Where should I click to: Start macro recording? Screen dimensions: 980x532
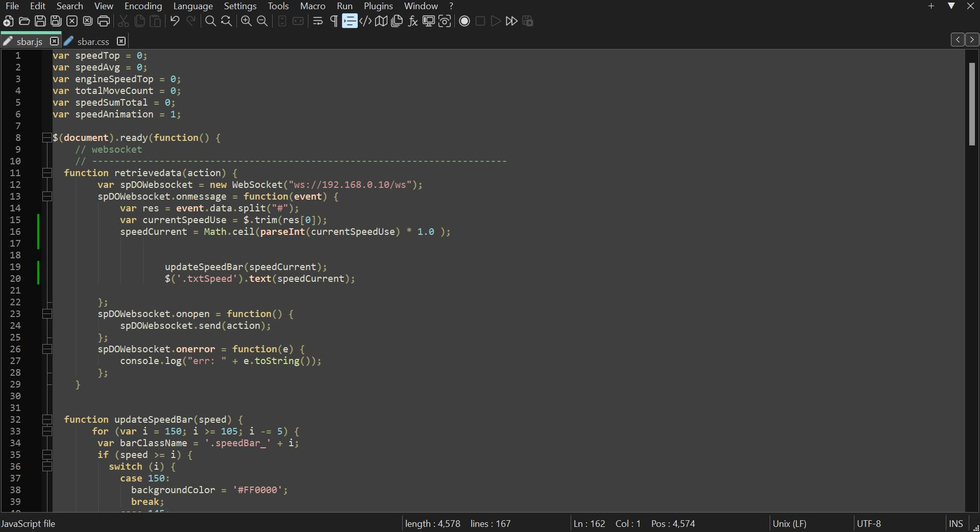464,21
